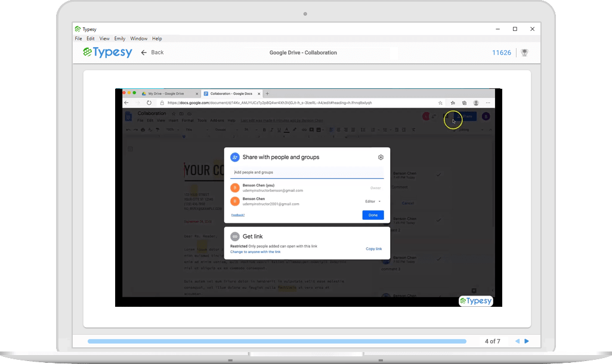Open share settings gear icon

pos(381,157)
